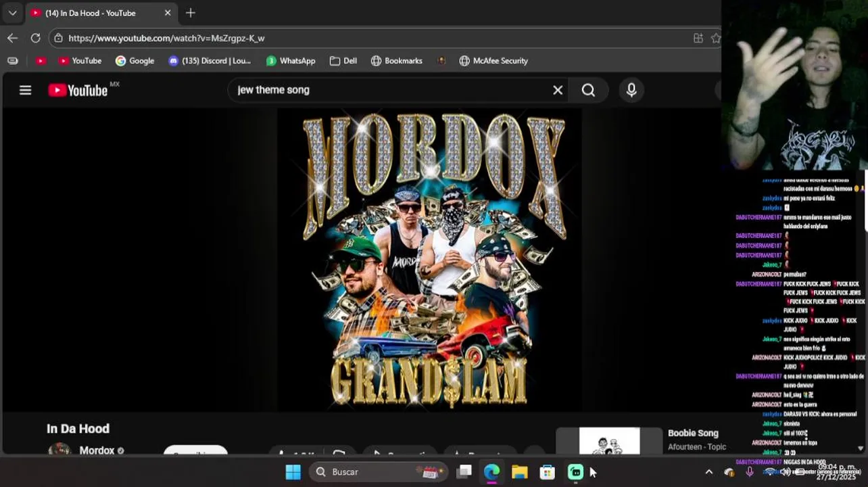Open the Boobie Song video title
868x487 pixels.
693,433
